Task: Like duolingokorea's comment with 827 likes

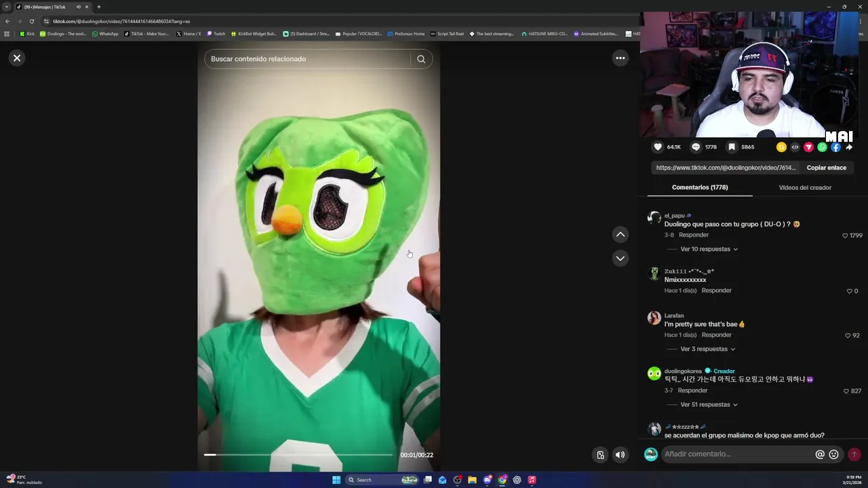Action: (846, 391)
